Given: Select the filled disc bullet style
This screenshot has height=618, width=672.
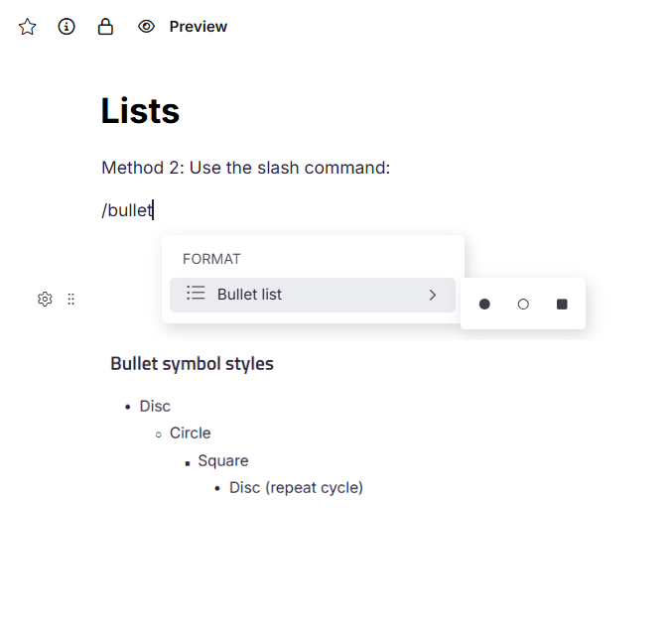Looking at the screenshot, I should (484, 305).
